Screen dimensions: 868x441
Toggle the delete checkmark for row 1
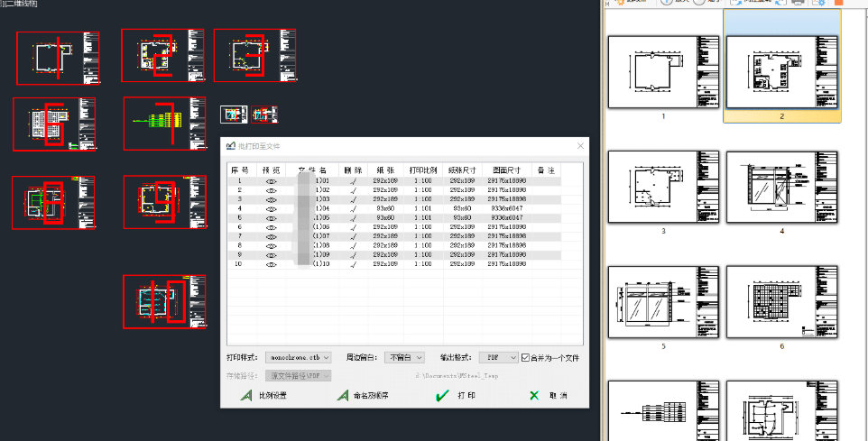pos(353,181)
